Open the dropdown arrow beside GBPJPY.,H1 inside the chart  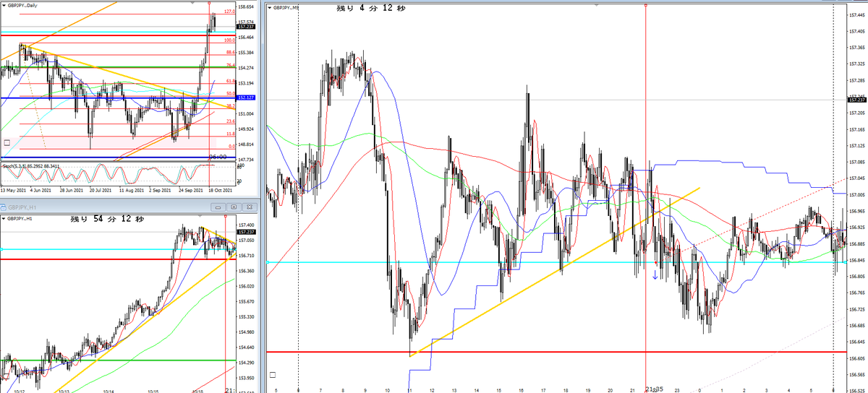tap(3, 218)
